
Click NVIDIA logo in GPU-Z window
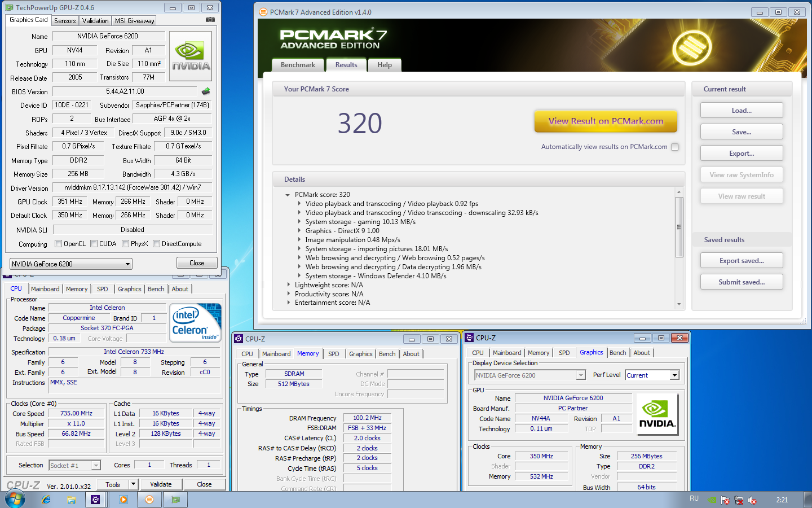[191, 56]
